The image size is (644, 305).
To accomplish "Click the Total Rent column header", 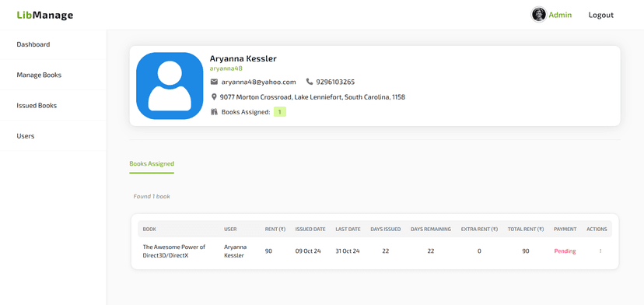I will [526, 230].
